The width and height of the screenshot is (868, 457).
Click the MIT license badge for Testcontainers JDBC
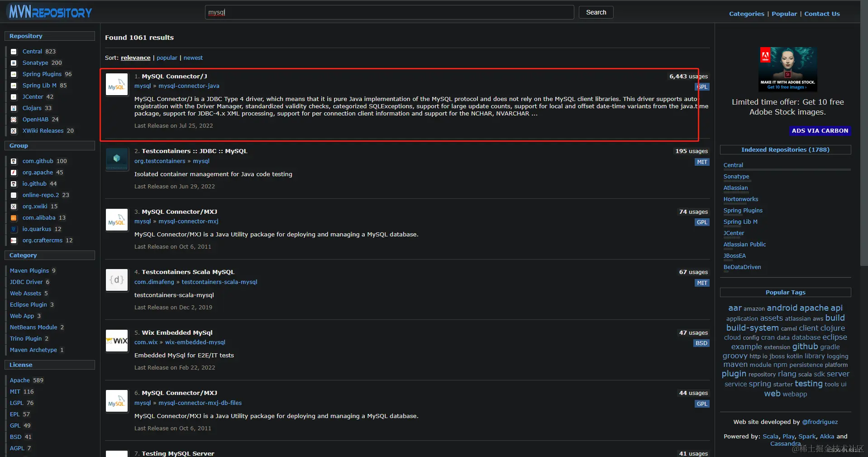[x=702, y=162]
